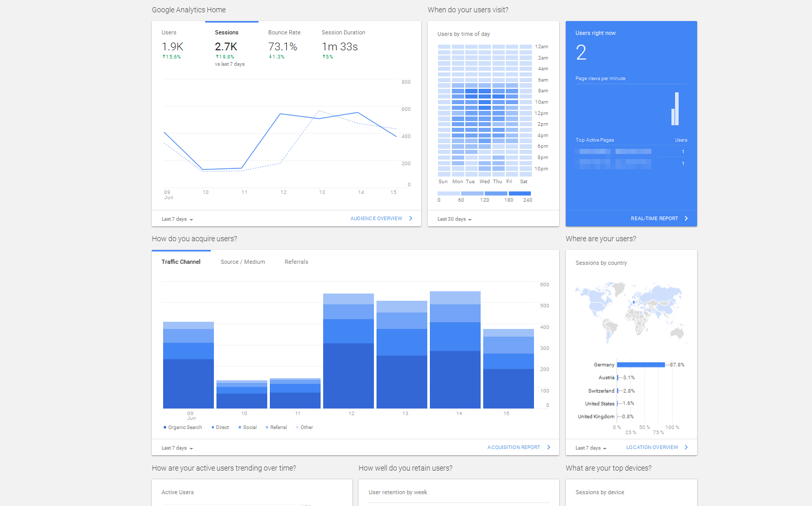
Task: Click arrow icon next to Audience Overview
Action: [411, 219]
